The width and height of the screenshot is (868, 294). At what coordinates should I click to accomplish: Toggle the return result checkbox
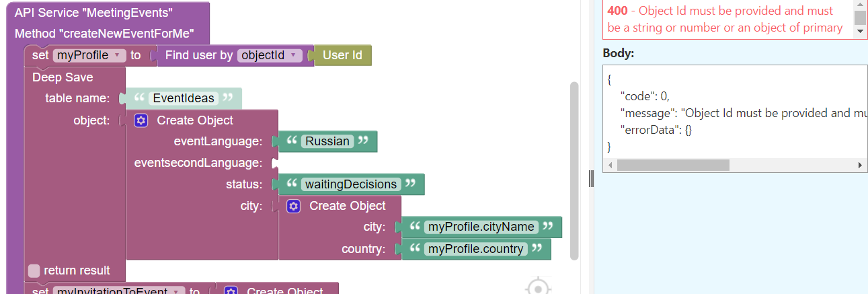pyautogui.click(x=34, y=270)
